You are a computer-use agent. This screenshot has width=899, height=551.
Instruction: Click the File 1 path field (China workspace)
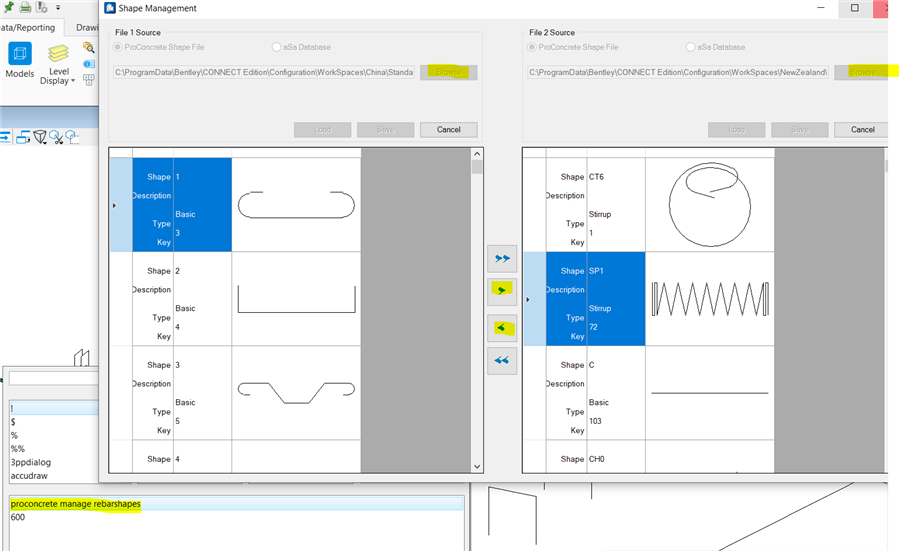[264, 72]
